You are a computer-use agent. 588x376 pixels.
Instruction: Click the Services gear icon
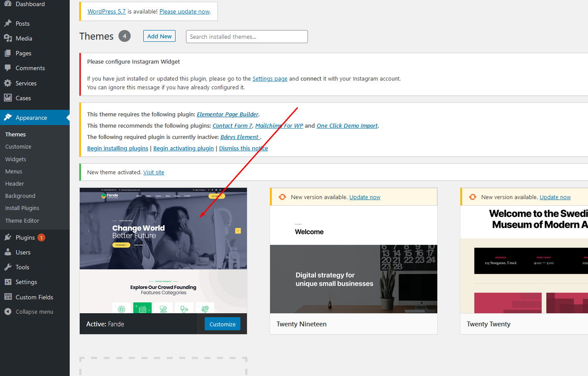coord(8,83)
